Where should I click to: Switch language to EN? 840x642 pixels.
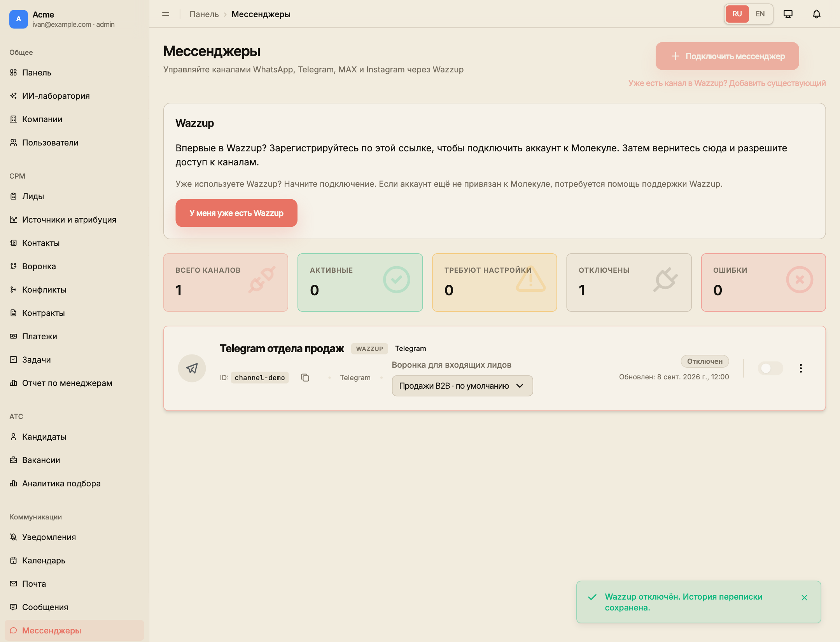pyautogui.click(x=760, y=14)
